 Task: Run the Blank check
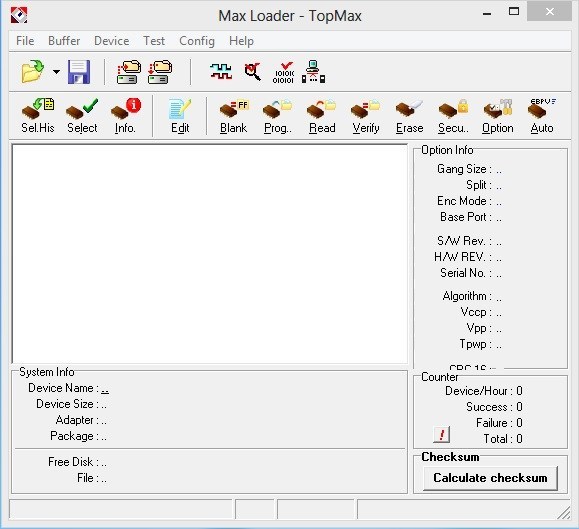233,116
